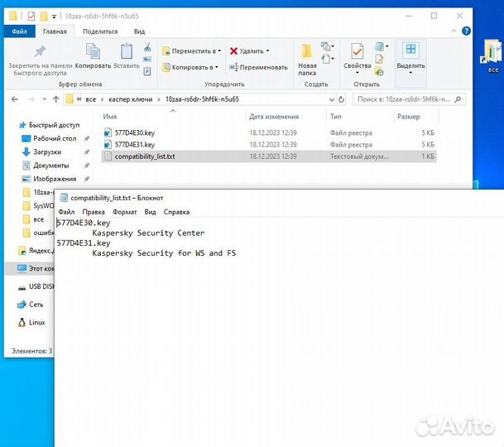504x447 pixels.
Task: Switch to the View ribbon tab
Action: point(139,31)
